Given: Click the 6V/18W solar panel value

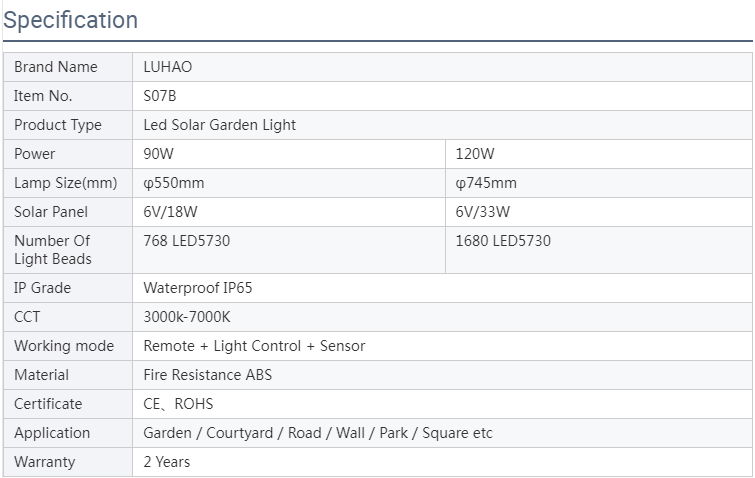Looking at the screenshot, I should [172, 212].
